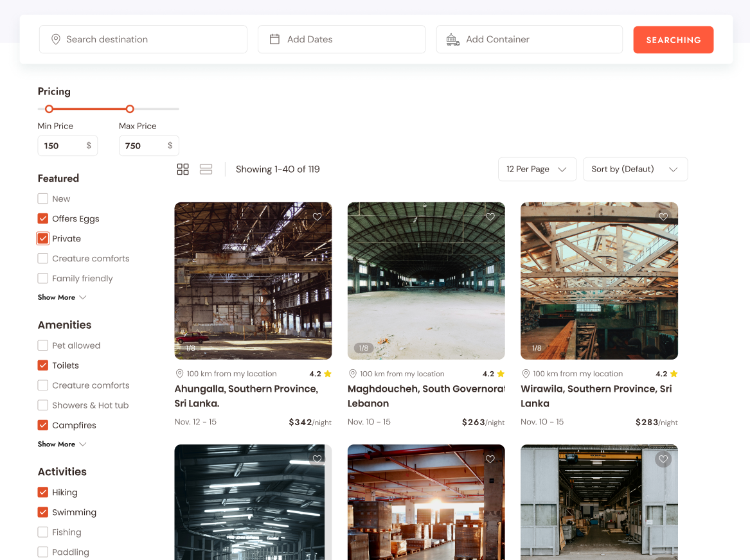The width and height of the screenshot is (750, 560).
Task: Expand Show More under Featured
Action: coord(62,297)
